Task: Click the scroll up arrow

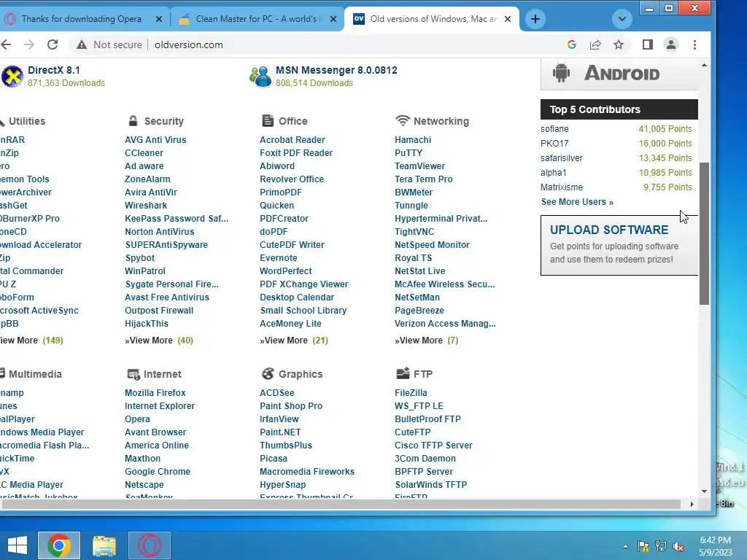Action: point(704,65)
